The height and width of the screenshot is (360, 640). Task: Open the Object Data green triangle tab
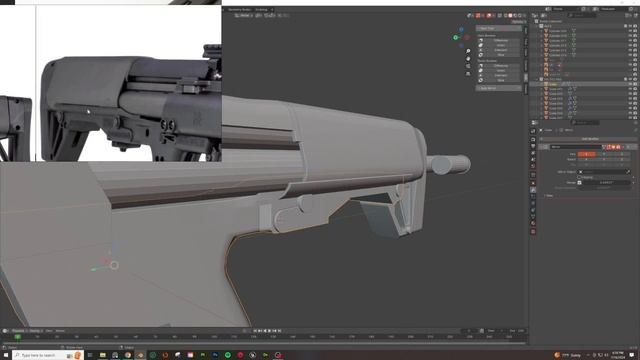533,217
